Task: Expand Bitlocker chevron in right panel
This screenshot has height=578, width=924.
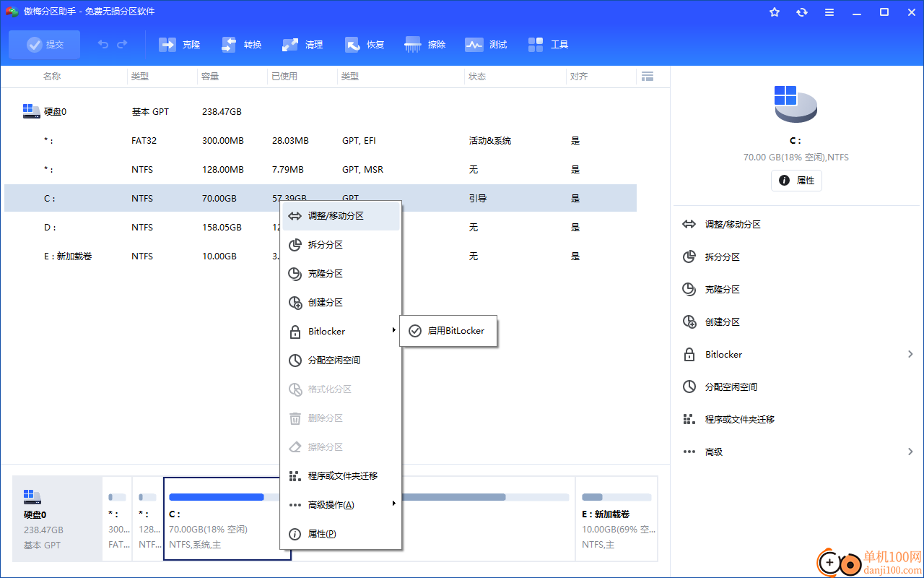Action: click(x=910, y=355)
